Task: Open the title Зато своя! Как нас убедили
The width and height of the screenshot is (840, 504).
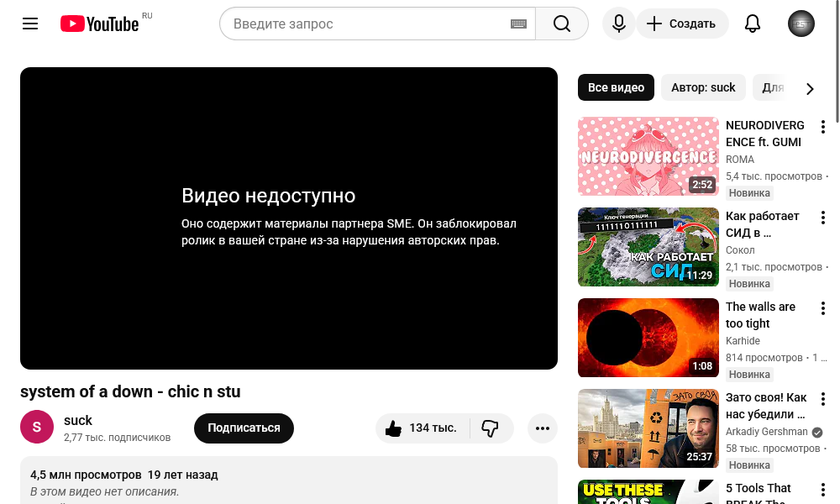Action: coord(766,406)
